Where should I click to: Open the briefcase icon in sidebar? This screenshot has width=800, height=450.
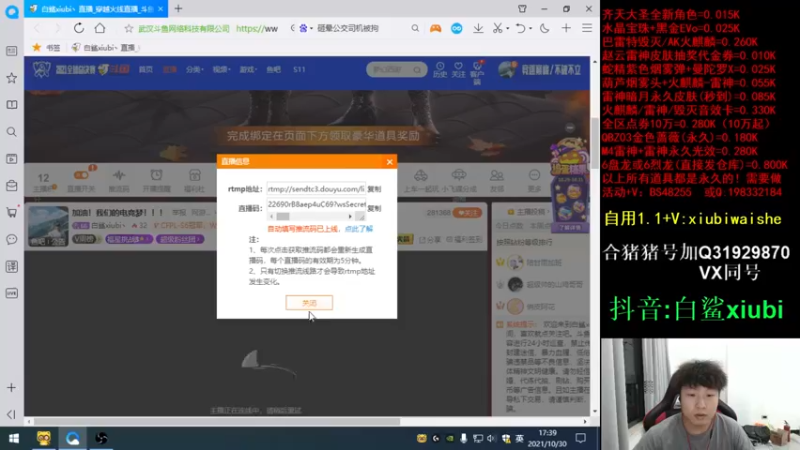pos(11,186)
